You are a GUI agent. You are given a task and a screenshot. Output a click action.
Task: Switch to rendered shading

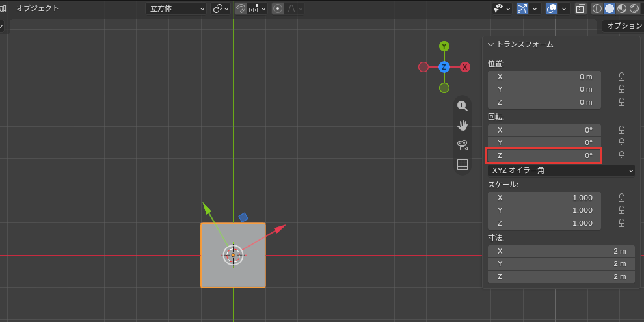[634, 8]
